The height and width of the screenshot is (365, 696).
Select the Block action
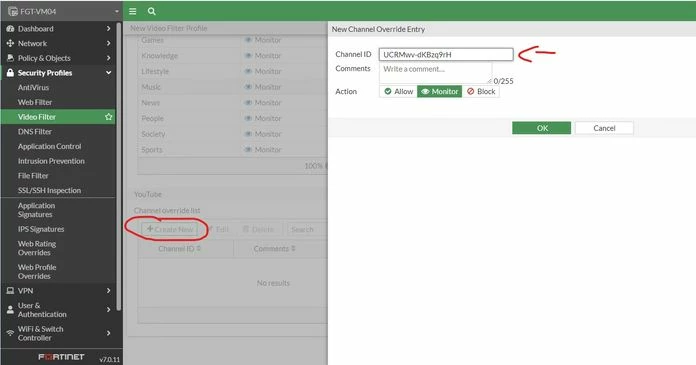tap(481, 91)
